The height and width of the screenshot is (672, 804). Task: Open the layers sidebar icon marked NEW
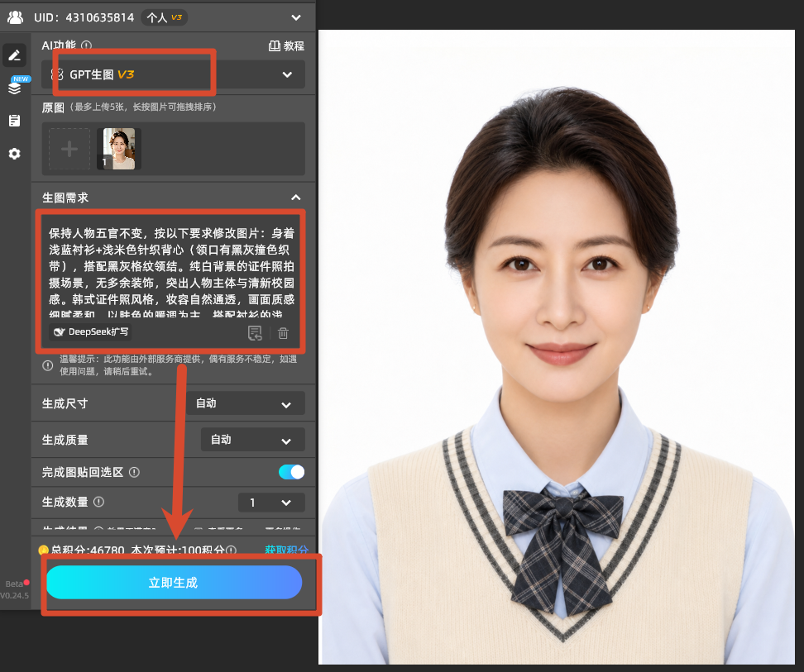tap(16, 87)
